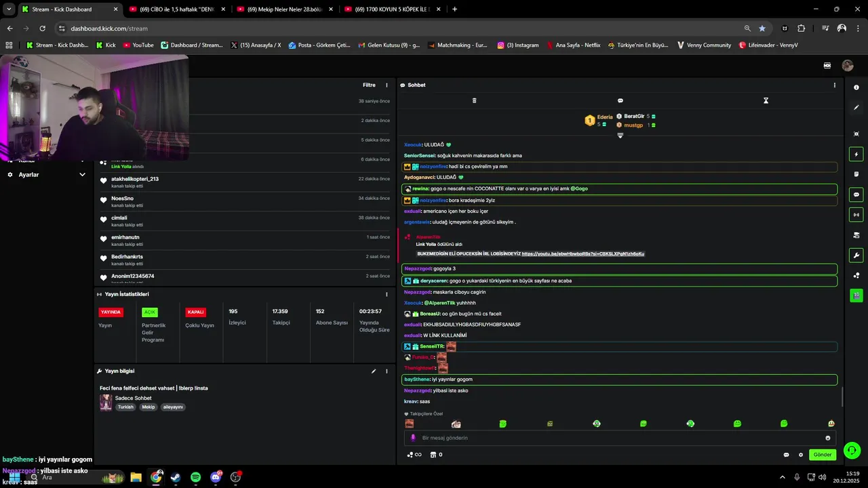Open the shop icon with 0 count
This screenshot has width=868, height=488.
(x=436, y=455)
